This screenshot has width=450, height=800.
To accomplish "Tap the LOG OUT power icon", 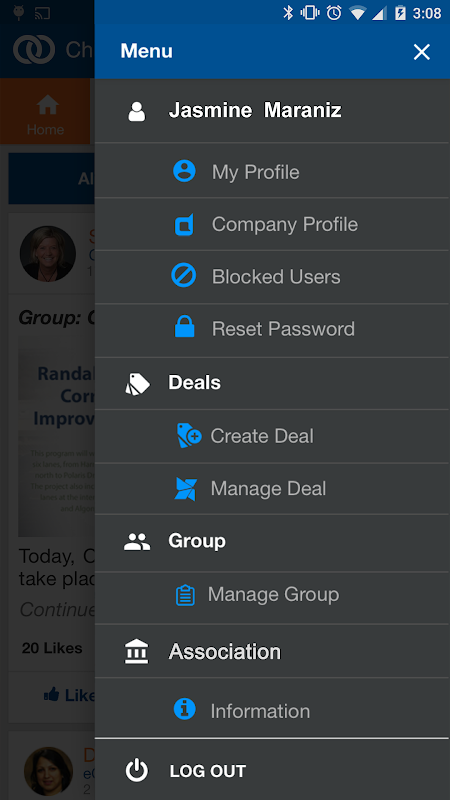I will 137,770.
